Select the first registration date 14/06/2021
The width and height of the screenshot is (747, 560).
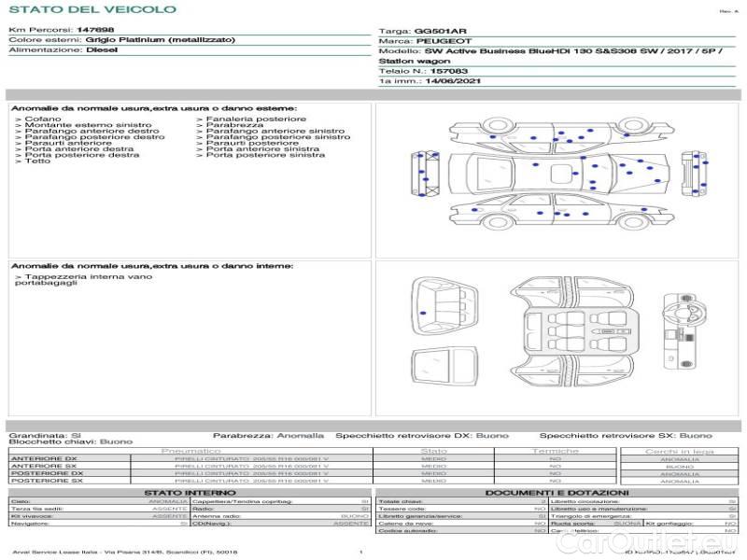tap(453, 81)
